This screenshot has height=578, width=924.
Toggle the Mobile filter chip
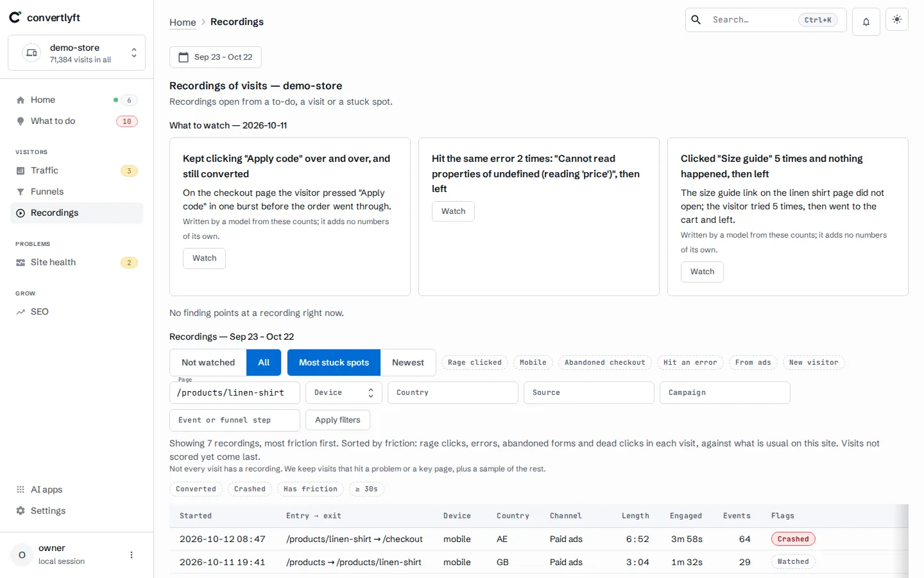(533, 363)
